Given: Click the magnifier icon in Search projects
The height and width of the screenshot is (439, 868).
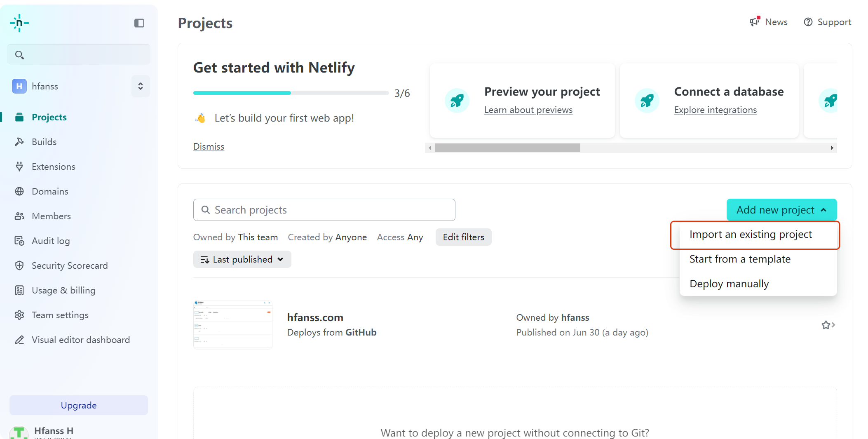Looking at the screenshot, I should click(x=205, y=210).
